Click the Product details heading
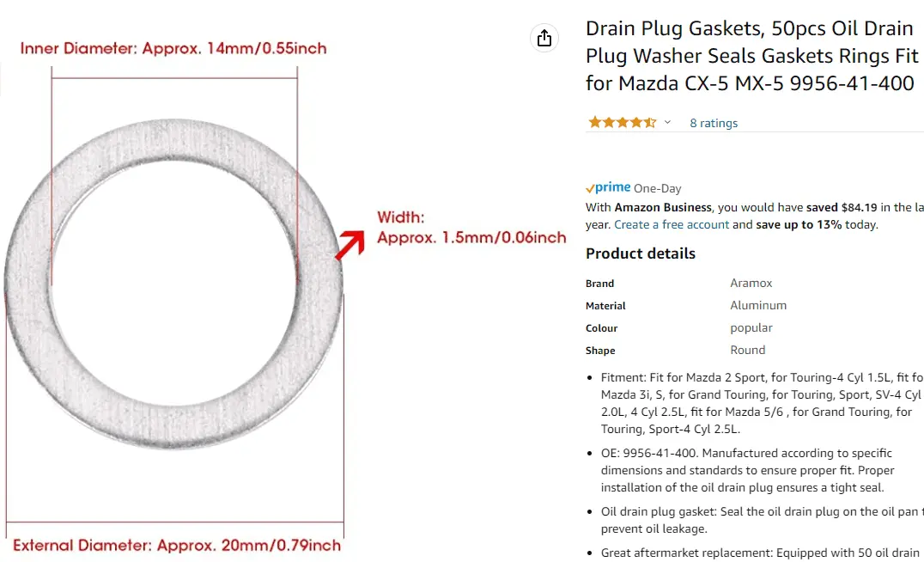The height and width of the screenshot is (562, 924). pyautogui.click(x=641, y=254)
